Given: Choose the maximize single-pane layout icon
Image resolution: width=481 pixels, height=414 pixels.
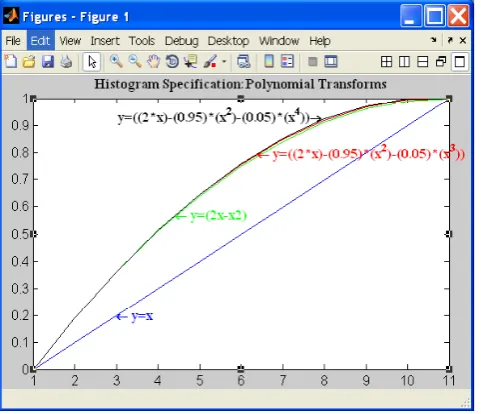Looking at the screenshot, I should pos(460,62).
